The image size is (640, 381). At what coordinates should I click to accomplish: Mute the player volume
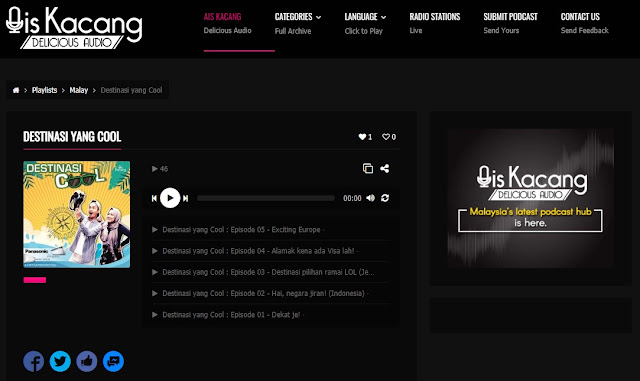371,198
